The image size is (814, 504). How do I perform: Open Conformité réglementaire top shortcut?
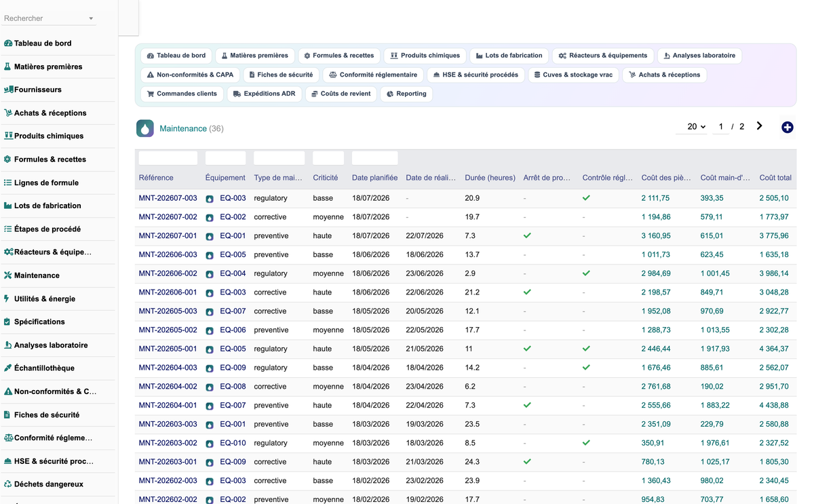click(373, 75)
